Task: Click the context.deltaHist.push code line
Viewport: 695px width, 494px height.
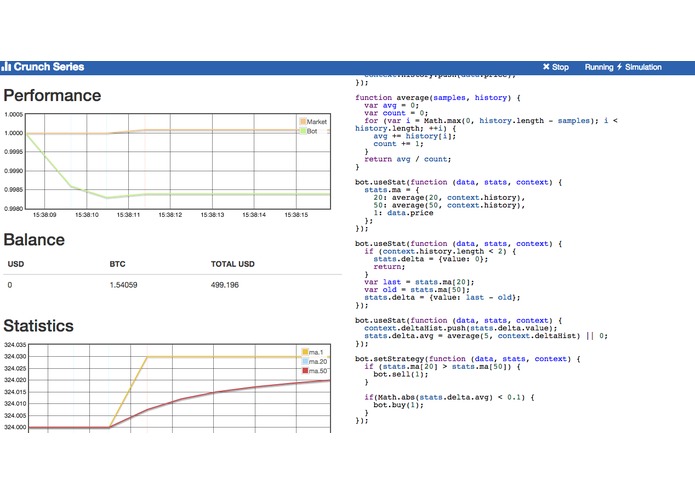Action: (461, 328)
